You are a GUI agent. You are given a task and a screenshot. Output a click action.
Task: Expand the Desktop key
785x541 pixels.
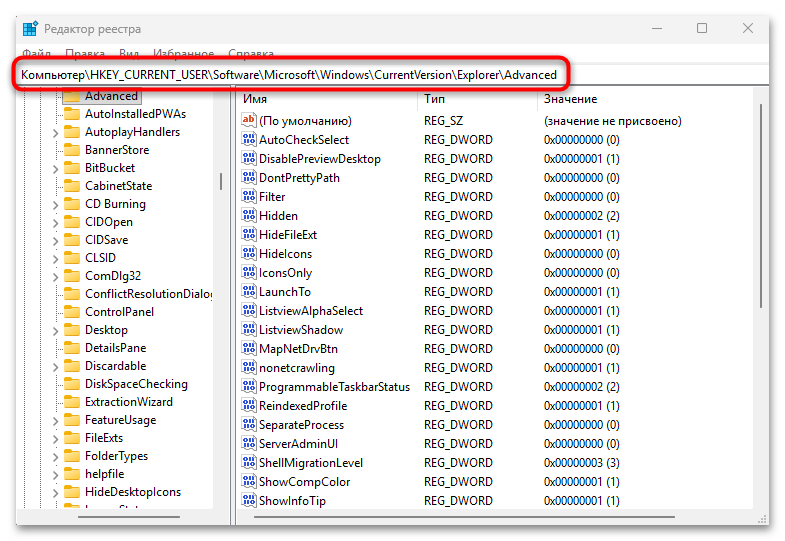click(56, 331)
